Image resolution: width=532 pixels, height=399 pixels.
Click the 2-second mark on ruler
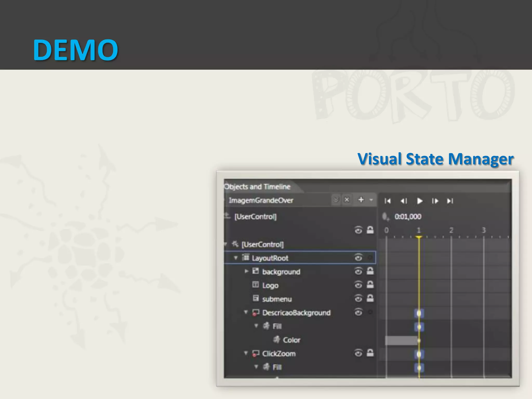pyautogui.click(x=451, y=230)
